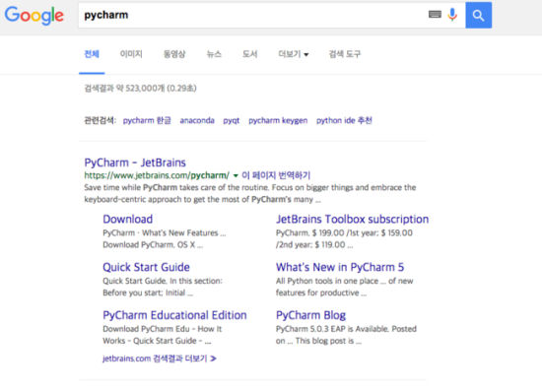
Task: Click snippet 'Quick Start Guide. In this section:'
Action: [163, 281]
